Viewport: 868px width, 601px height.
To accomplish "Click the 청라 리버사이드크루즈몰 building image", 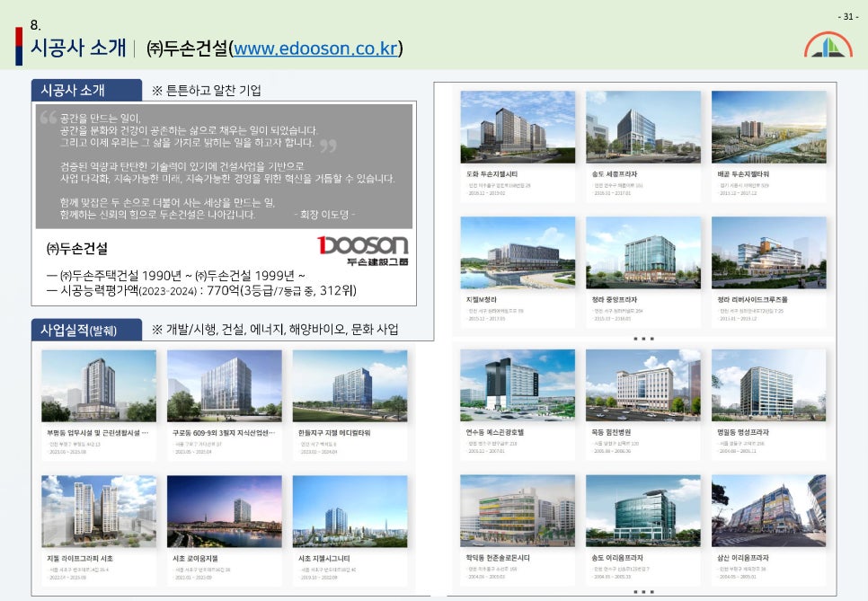I will pos(769,252).
